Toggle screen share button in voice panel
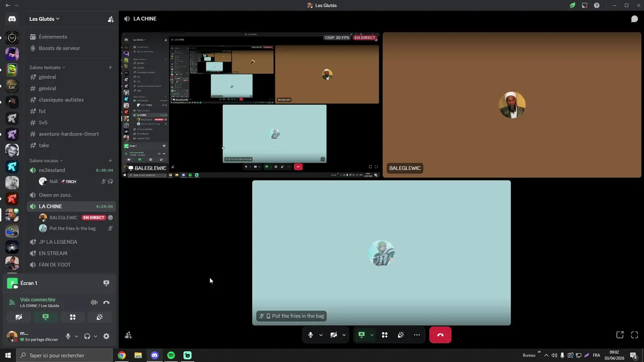 click(x=46, y=317)
